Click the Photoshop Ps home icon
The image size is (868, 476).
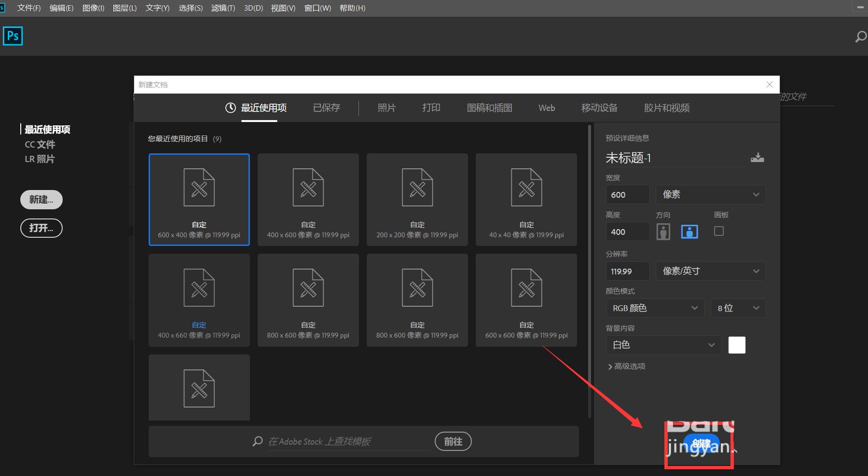tap(13, 36)
